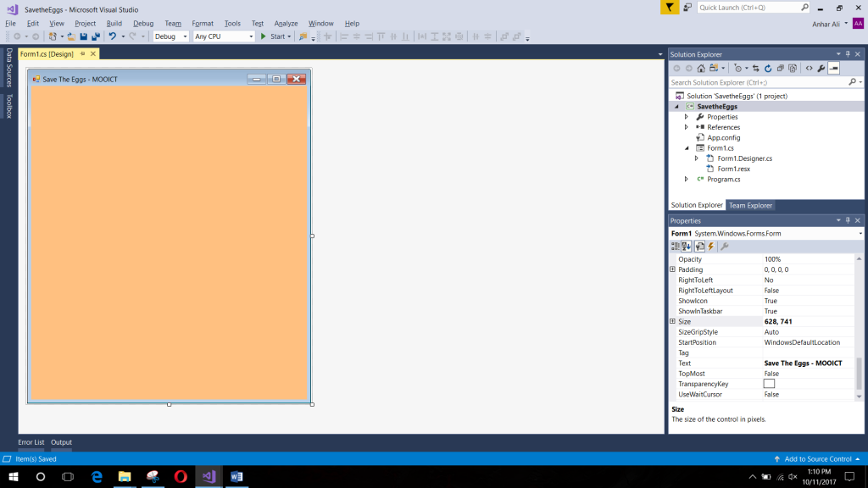Select the Events lightning bolt icon

click(710, 246)
